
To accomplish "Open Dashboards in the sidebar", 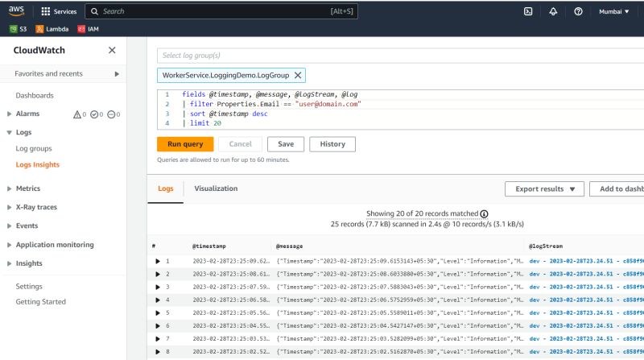I will coord(35,95).
